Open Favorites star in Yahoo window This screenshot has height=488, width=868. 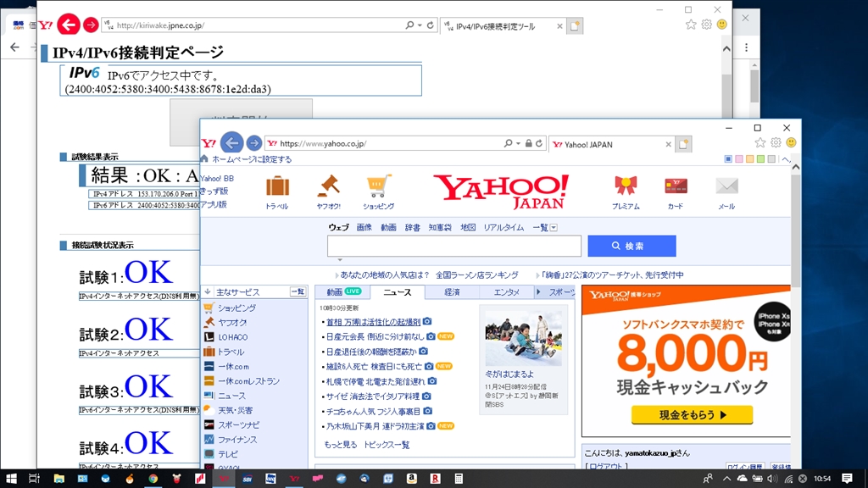pos(760,142)
